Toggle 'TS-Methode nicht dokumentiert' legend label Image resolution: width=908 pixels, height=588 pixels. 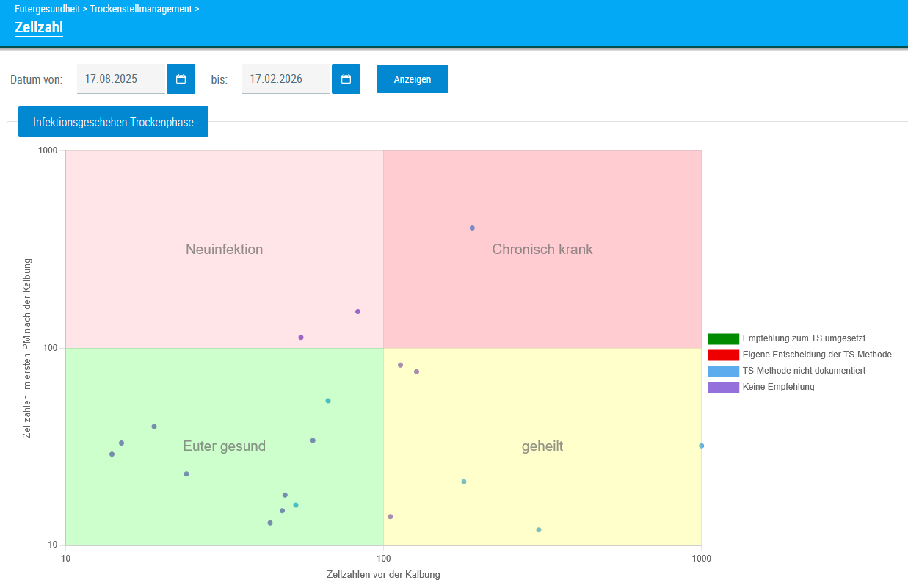coord(804,371)
